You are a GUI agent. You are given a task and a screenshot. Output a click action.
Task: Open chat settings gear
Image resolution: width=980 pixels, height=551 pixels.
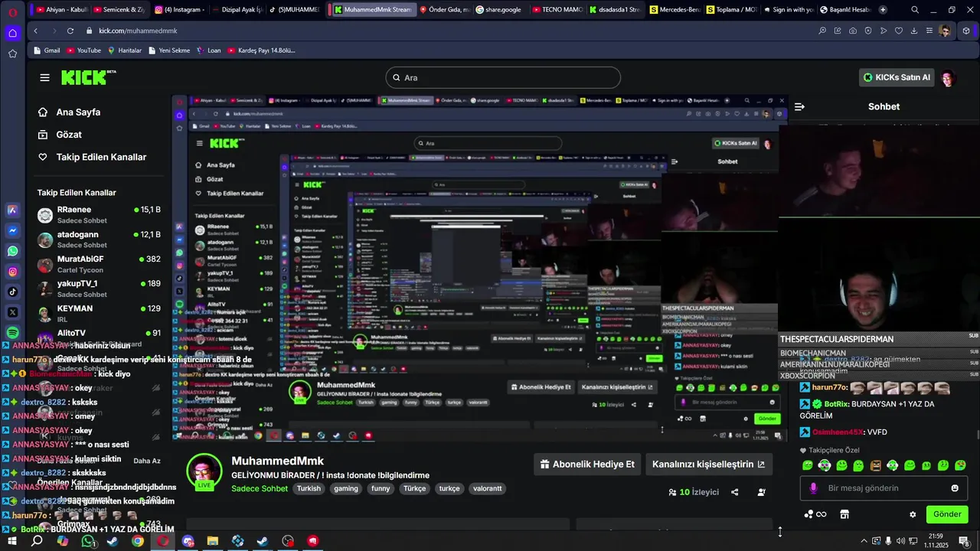(913, 514)
